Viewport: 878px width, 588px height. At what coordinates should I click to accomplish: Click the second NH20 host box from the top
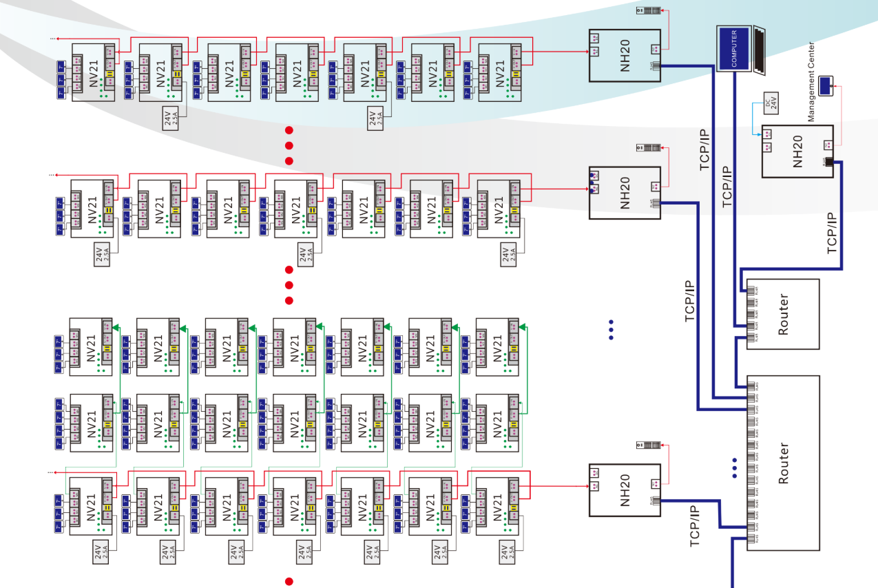[625, 193]
